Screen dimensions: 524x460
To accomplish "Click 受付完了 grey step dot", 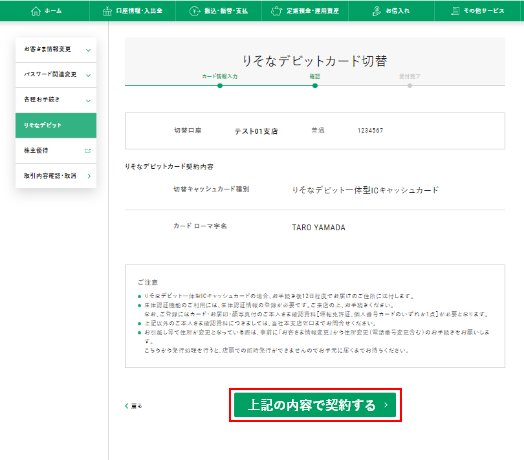I will coord(410,86).
